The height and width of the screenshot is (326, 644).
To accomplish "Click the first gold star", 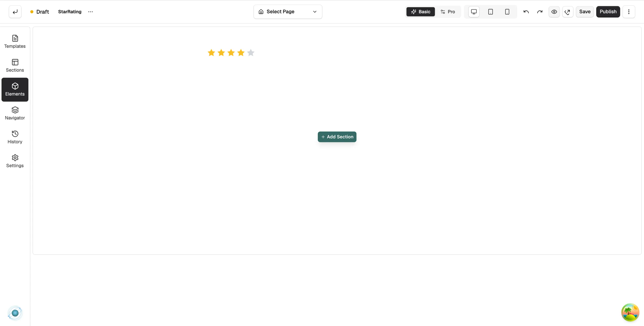I will [x=211, y=53].
